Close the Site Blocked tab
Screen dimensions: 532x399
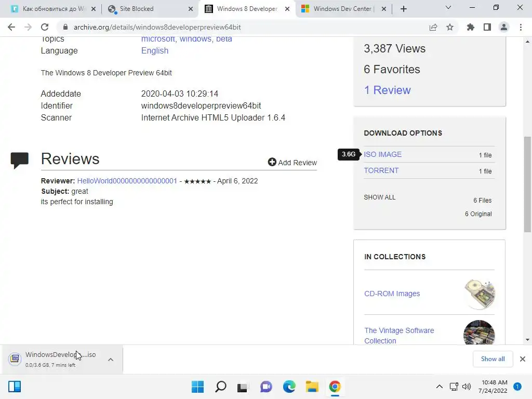(191, 9)
